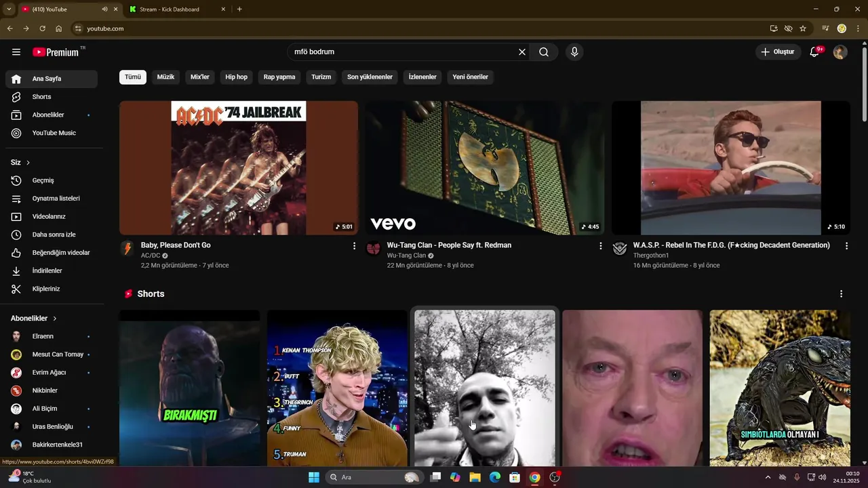Reload the page
This screenshot has height=488, width=868.
pyautogui.click(x=42, y=28)
